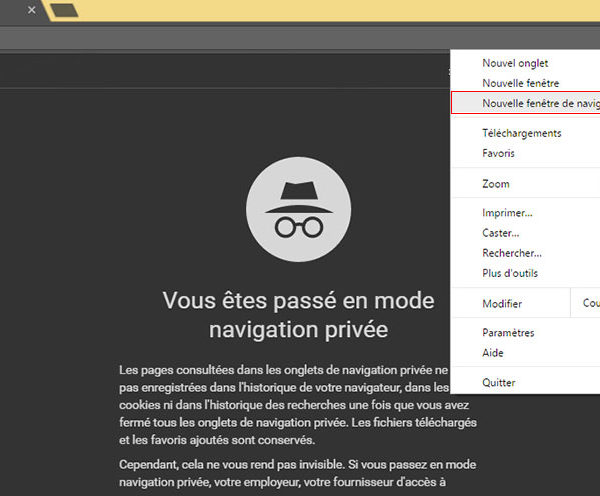The width and height of the screenshot is (600, 496).
Task: Click the Modifier menu label
Action: click(x=502, y=303)
